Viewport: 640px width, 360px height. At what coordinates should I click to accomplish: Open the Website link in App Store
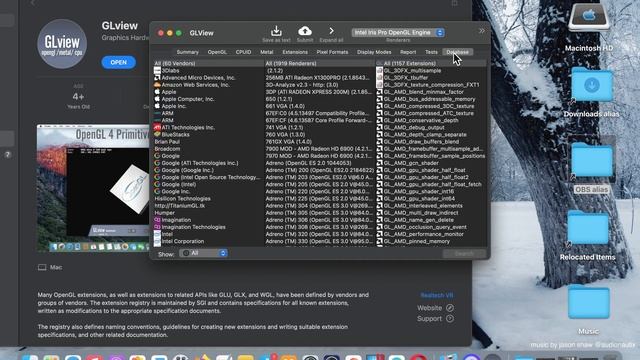(x=435, y=308)
